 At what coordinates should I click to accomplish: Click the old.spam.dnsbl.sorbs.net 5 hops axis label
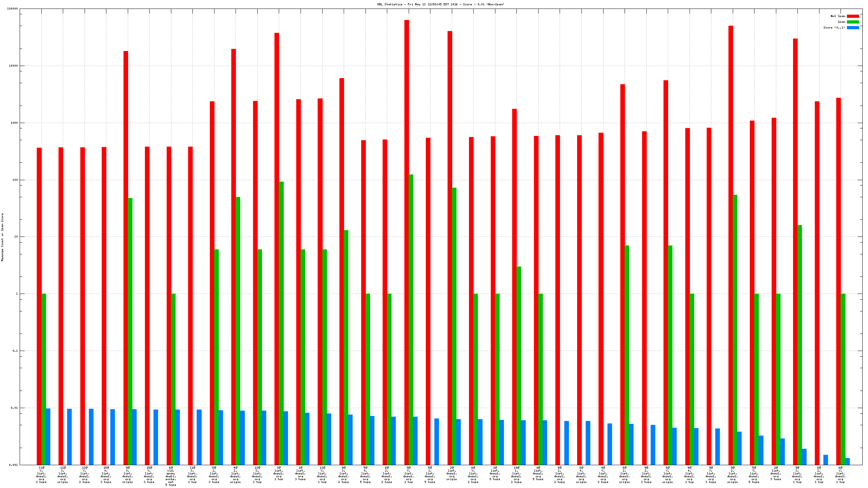tap(171, 476)
